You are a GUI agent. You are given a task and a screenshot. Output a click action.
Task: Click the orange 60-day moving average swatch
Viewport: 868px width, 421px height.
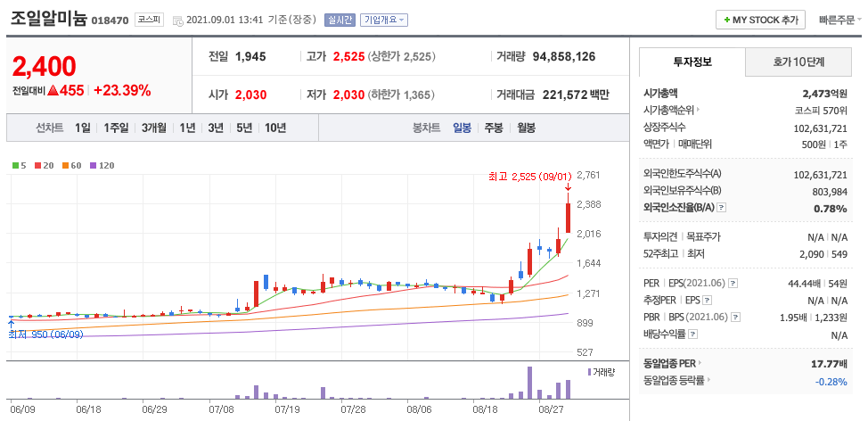point(64,165)
